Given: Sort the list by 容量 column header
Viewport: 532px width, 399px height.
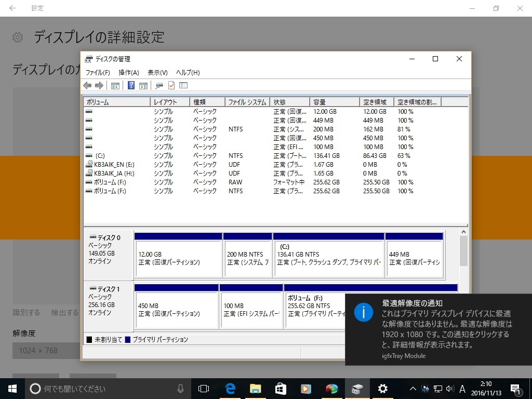Looking at the screenshot, I should [x=335, y=102].
